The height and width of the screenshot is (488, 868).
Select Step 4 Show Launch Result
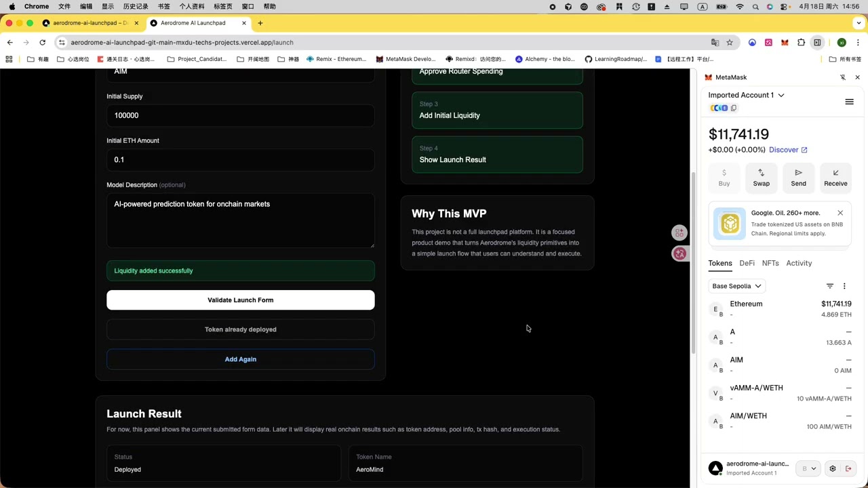tap(497, 155)
